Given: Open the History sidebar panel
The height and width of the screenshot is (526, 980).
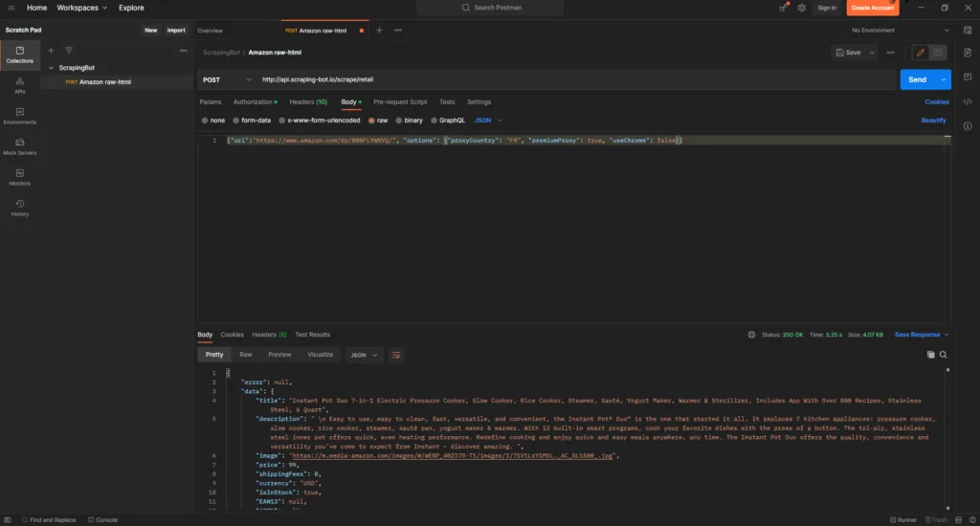Looking at the screenshot, I should 19,208.
